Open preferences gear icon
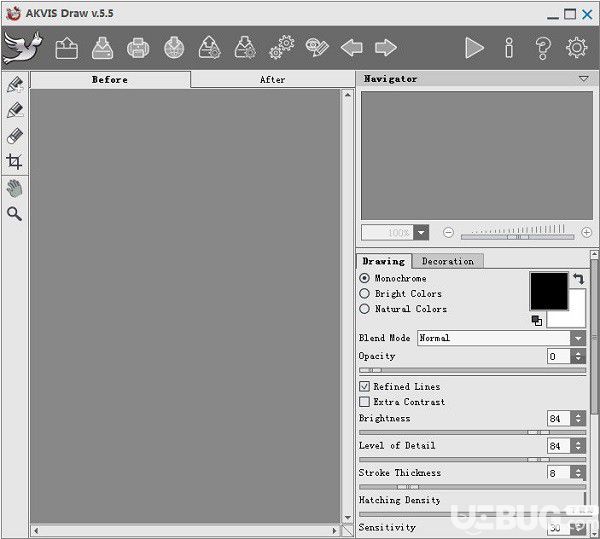Viewport: 600px width, 539px height. coord(576,48)
